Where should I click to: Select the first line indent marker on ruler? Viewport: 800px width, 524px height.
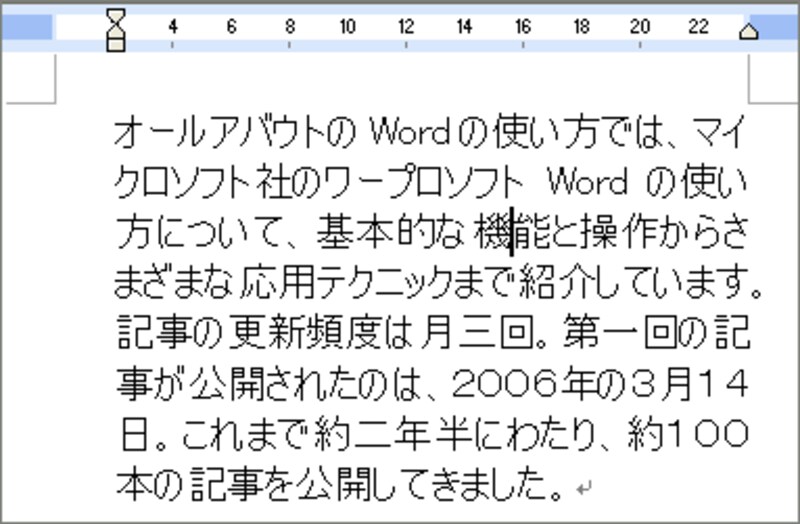[x=116, y=16]
